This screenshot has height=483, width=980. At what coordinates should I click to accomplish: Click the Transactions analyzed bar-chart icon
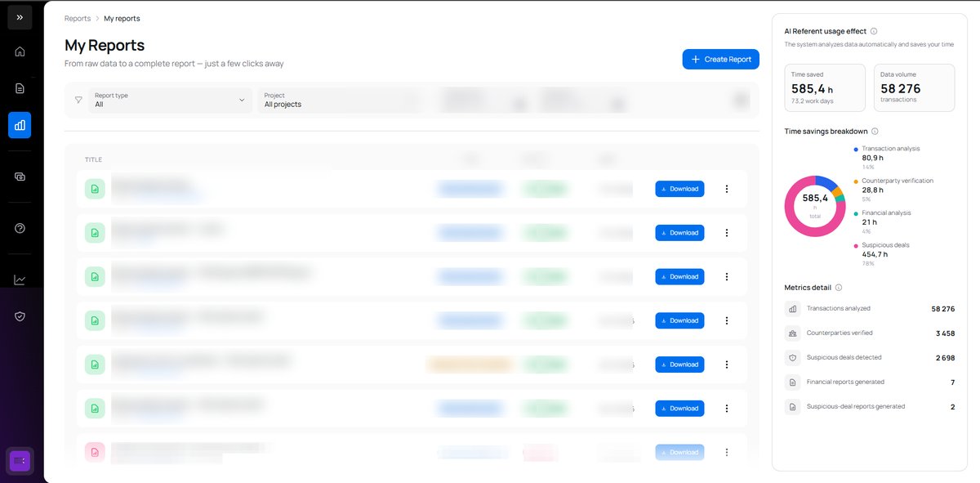coord(792,309)
